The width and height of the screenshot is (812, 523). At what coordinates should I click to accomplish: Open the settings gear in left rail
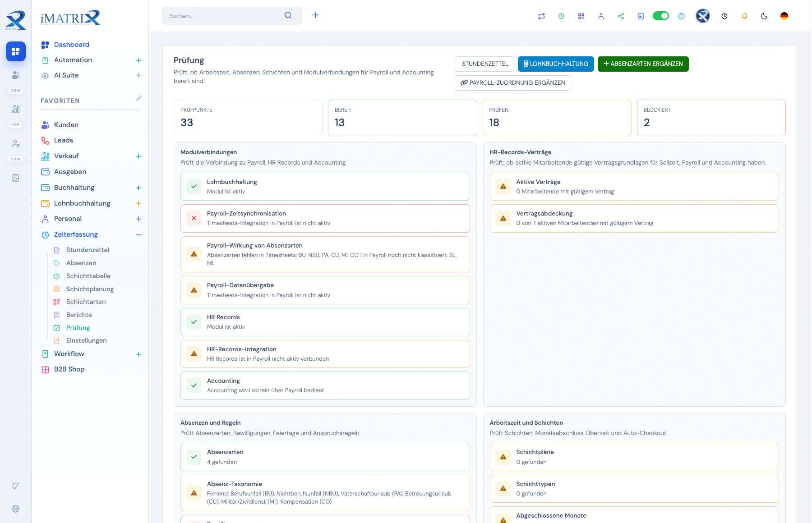point(15,509)
